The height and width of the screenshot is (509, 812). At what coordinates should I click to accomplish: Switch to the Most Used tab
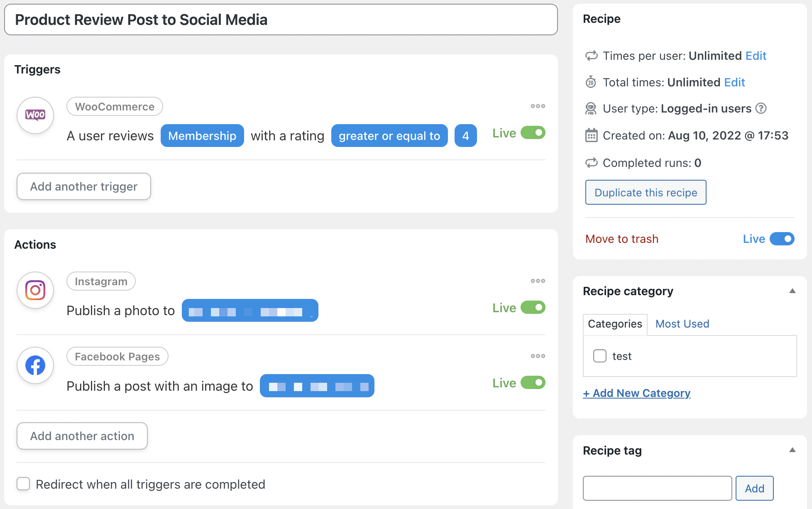click(x=682, y=324)
